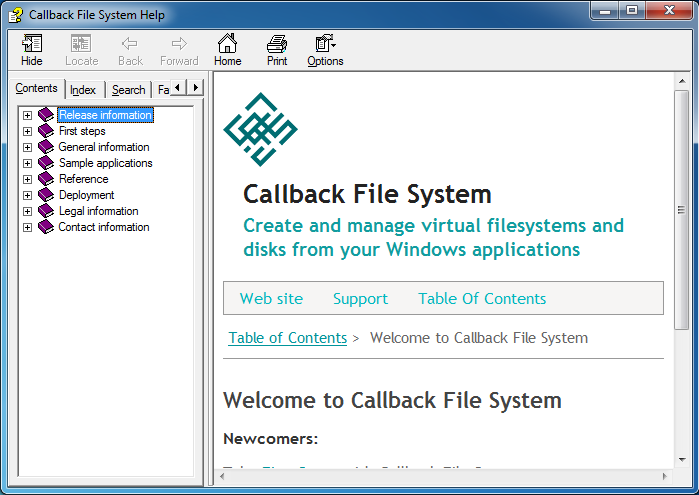Select Deployment tree item
Image resolution: width=699 pixels, height=495 pixels.
tap(86, 195)
